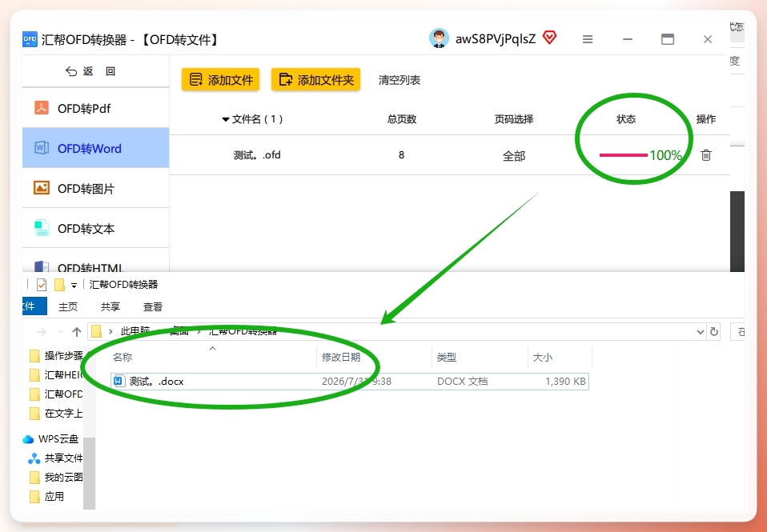
Task: Click the Word icon of 测试。.docx
Action: tap(118, 381)
